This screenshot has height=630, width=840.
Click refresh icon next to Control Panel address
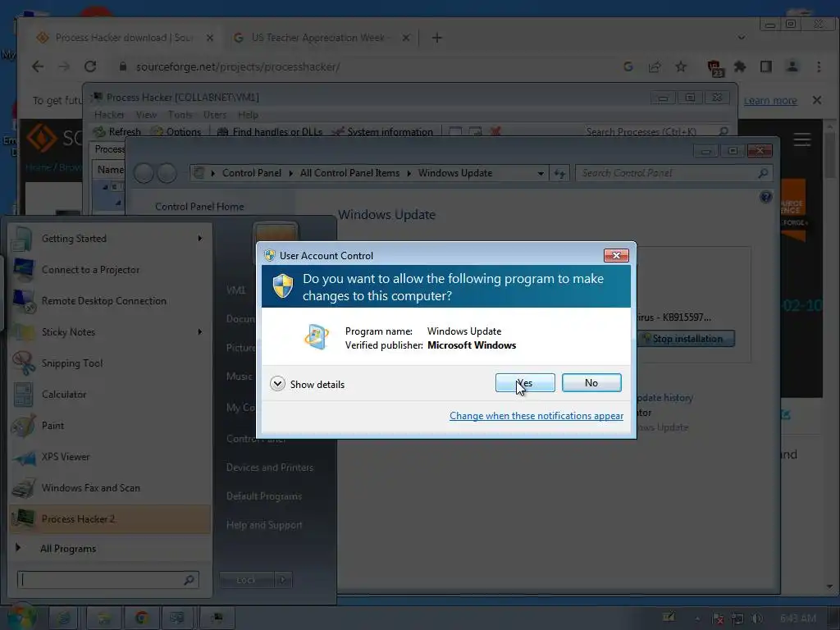[x=559, y=174]
